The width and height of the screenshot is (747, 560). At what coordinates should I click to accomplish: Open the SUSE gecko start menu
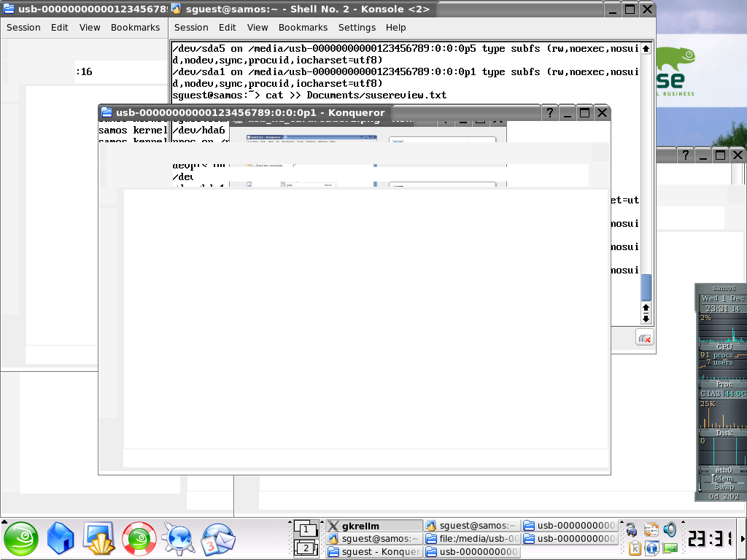21,539
